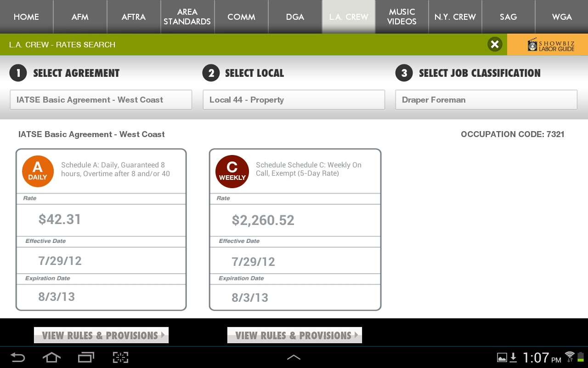
Task: View Rules & Provisions for Schedule C
Action: point(294,335)
